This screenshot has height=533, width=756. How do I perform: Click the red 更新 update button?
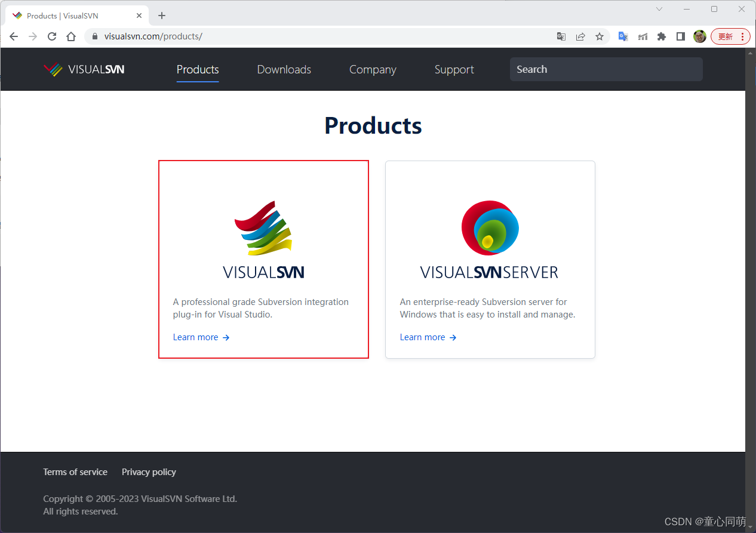point(730,36)
